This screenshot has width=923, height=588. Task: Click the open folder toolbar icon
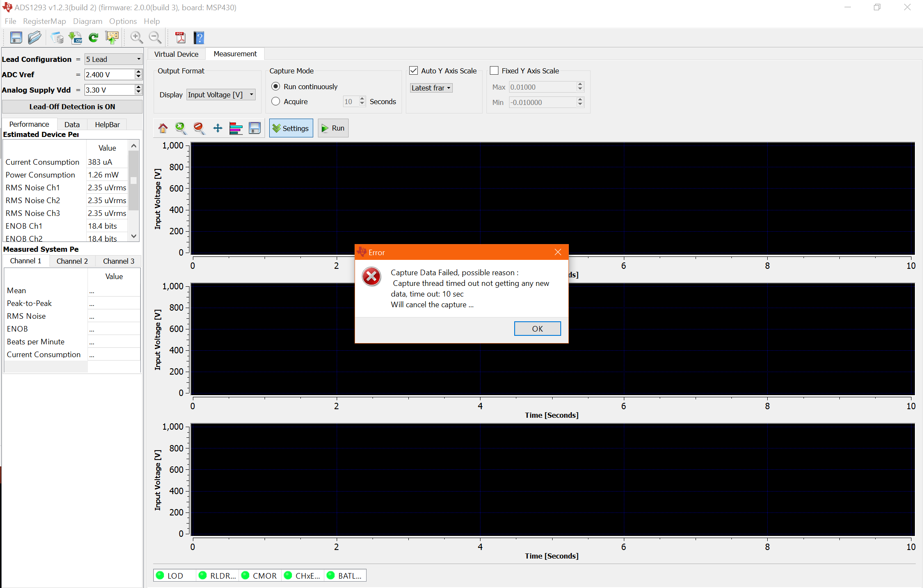click(x=35, y=38)
